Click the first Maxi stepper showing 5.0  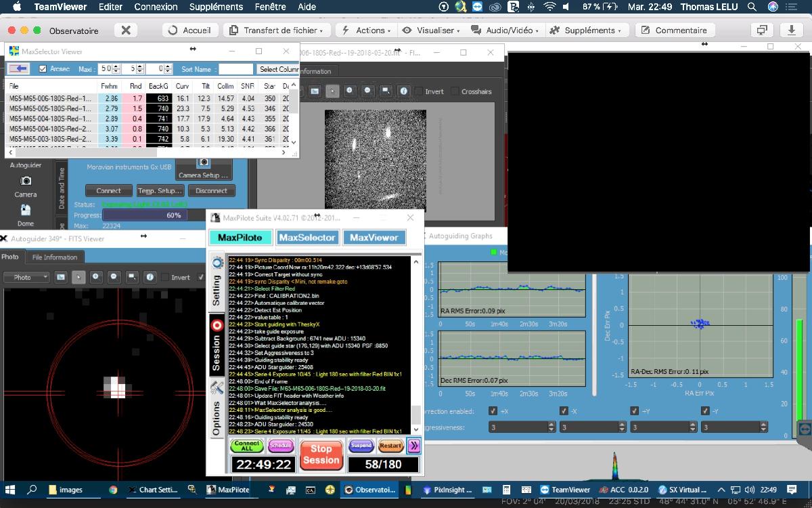110,69
